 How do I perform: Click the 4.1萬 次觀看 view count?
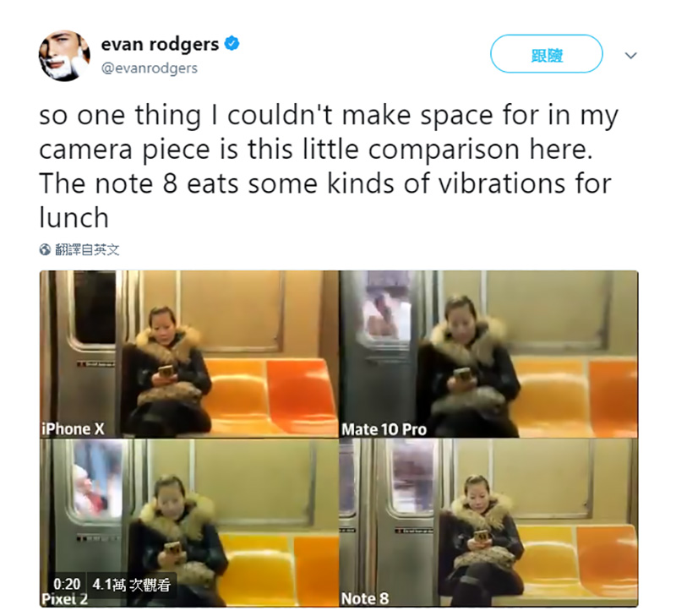(132, 584)
